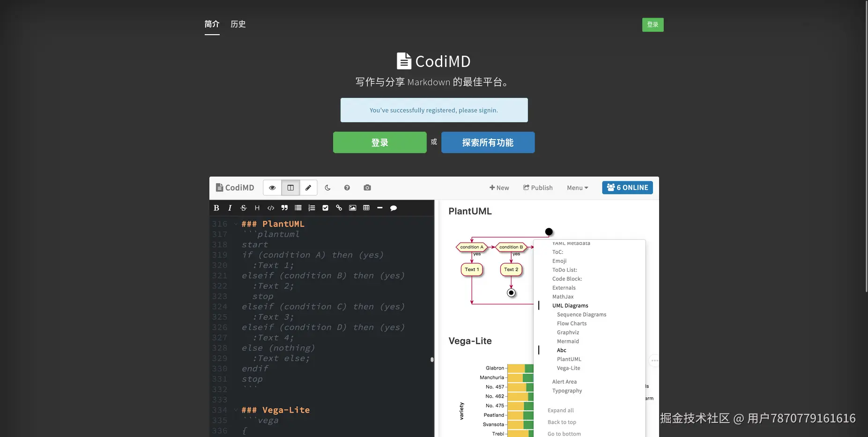Apply Italic using the toolbar icon
Screen dimensions: 868x437
click(230, 208)
